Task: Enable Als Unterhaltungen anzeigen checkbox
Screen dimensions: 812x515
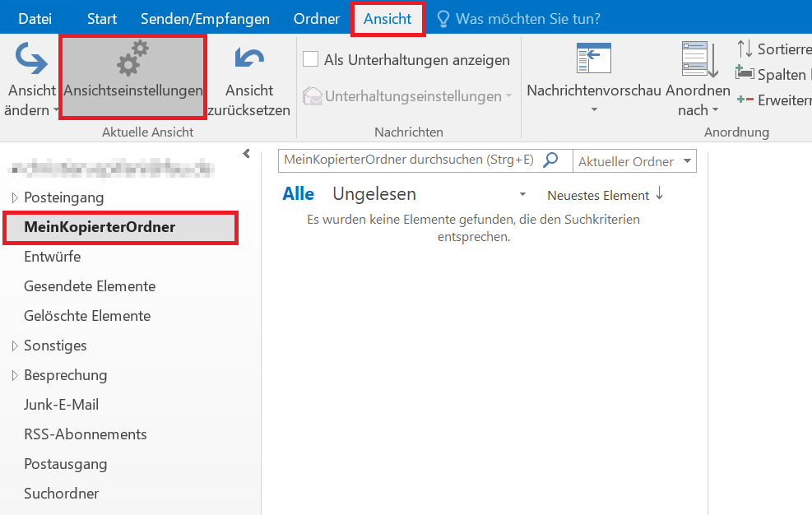Action: pos(311,59)
